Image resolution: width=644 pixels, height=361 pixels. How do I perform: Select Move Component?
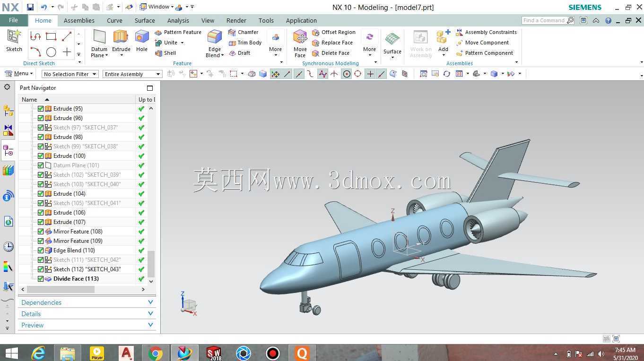482,43
